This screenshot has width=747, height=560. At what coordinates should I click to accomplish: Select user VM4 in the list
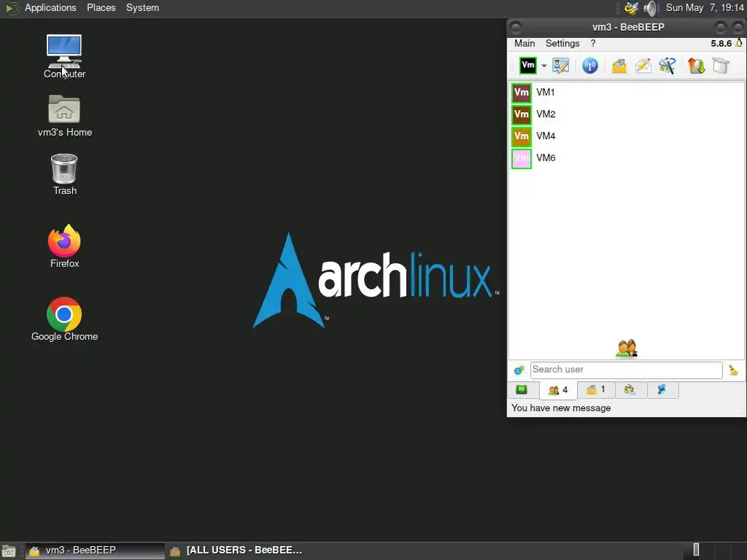(627, 136)
